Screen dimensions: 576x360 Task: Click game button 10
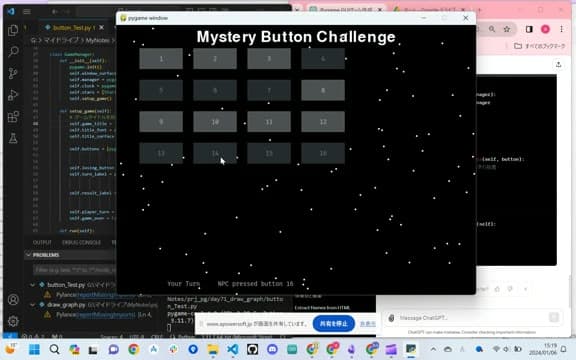pos(215,122)
